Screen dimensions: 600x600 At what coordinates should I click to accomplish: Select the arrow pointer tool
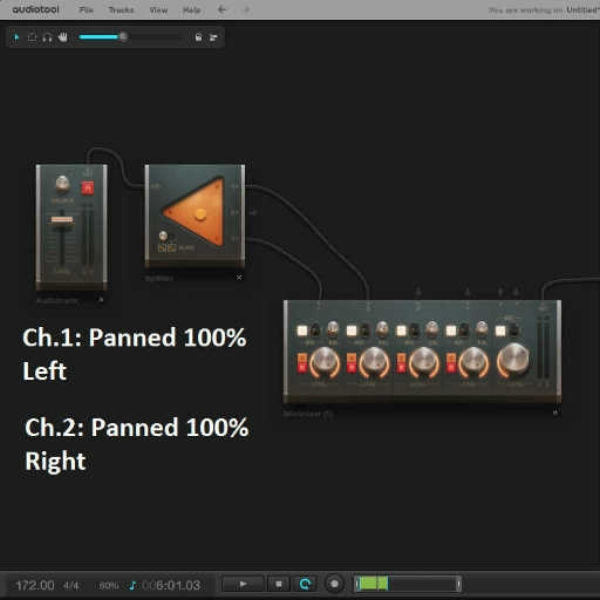click(16, 37)
